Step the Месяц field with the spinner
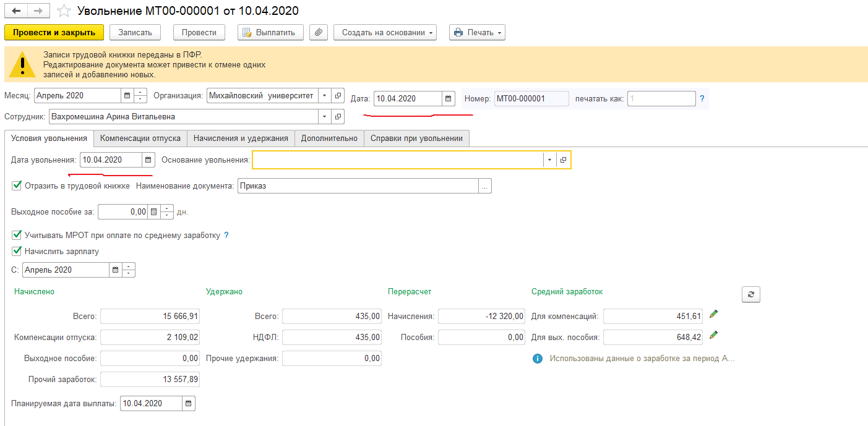868x426 pixels. tap(140, 96)
